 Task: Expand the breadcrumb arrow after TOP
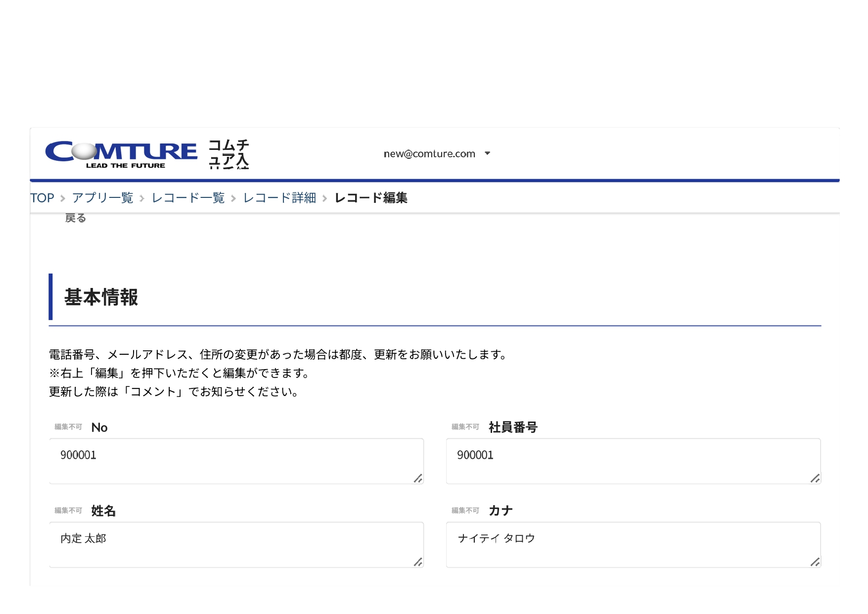[62, 198]
